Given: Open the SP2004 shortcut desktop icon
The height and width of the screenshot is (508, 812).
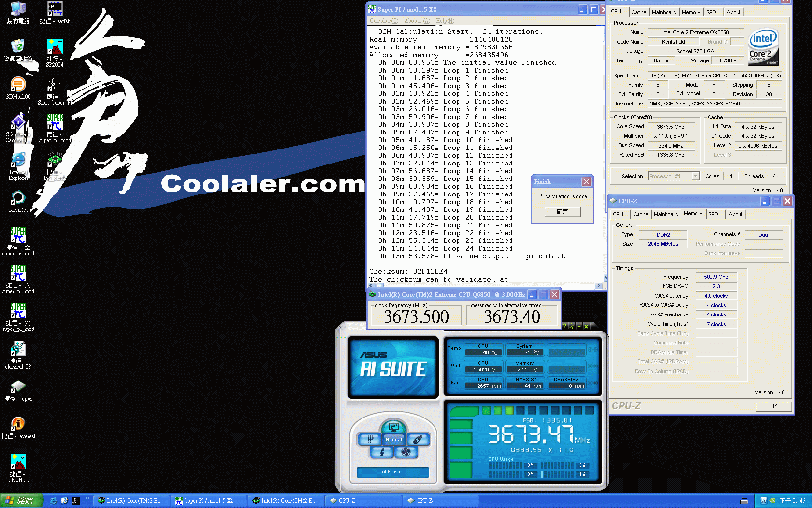Looking at the screenshot, I should coord(55,53).
